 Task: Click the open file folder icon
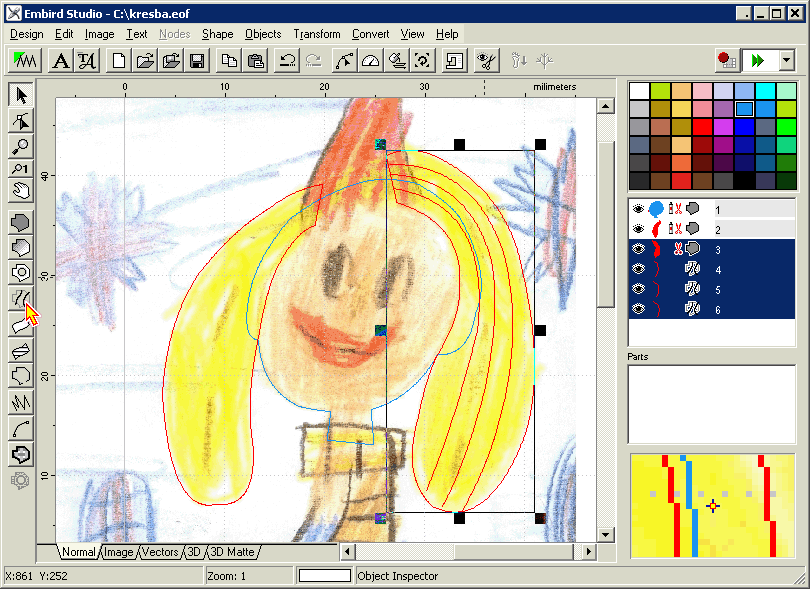tap(145, 61)
